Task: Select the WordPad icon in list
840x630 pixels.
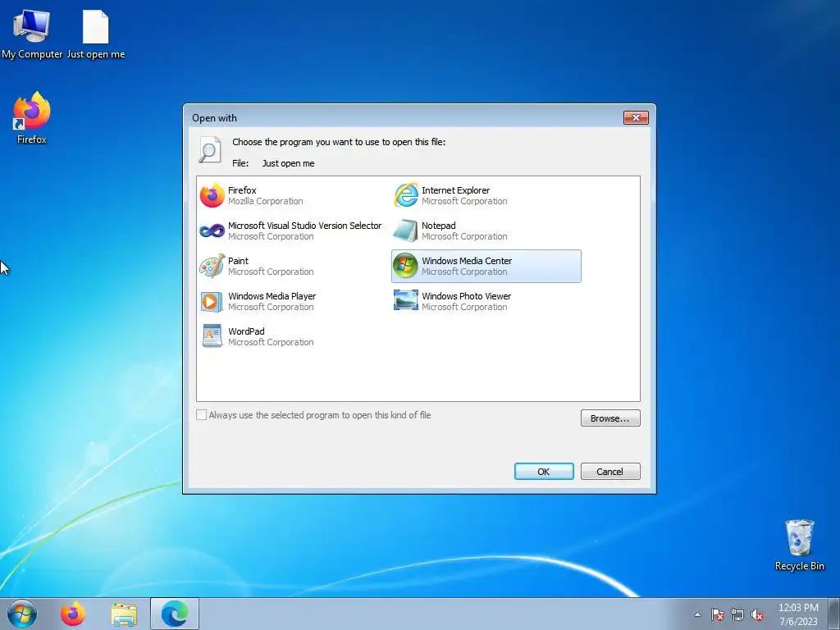Action: pyautogui.click(x=212, y=336)
